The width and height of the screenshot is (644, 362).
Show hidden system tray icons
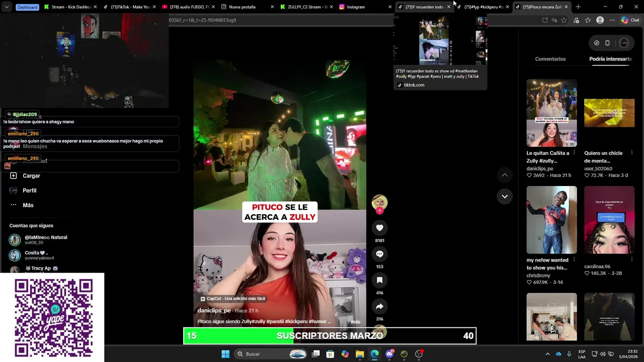pos(547,354)
